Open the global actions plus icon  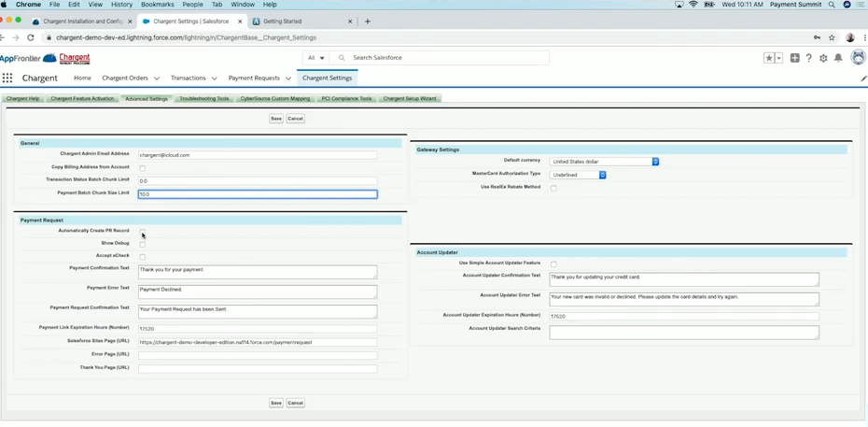click(794, 58)
